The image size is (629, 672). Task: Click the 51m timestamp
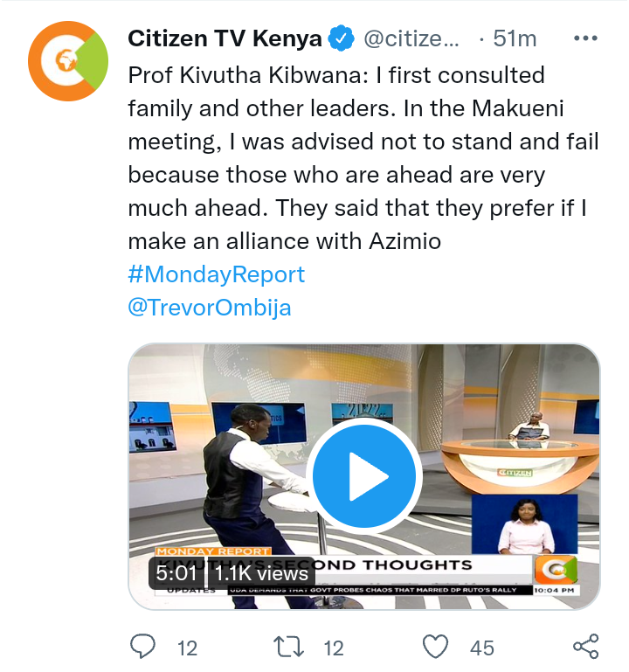[515, 38]
